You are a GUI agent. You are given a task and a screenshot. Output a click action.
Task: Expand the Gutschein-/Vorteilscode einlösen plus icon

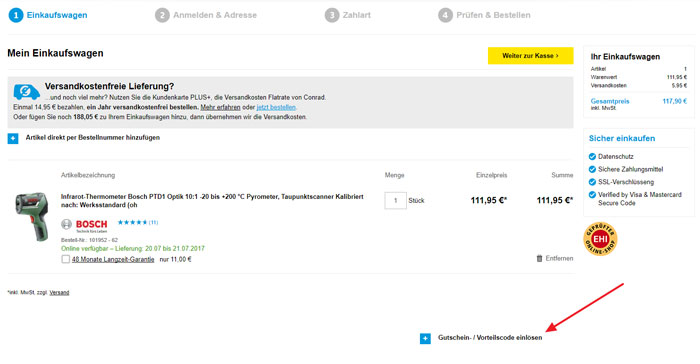pyautogui.click(x=425, y=339)
